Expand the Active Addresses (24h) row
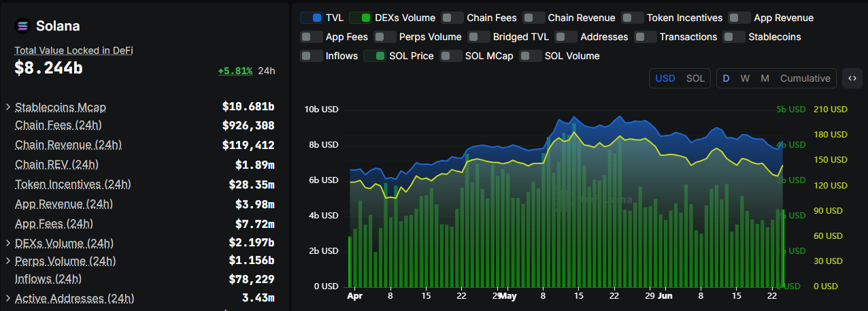868x311 pixels. click(8, 298)
